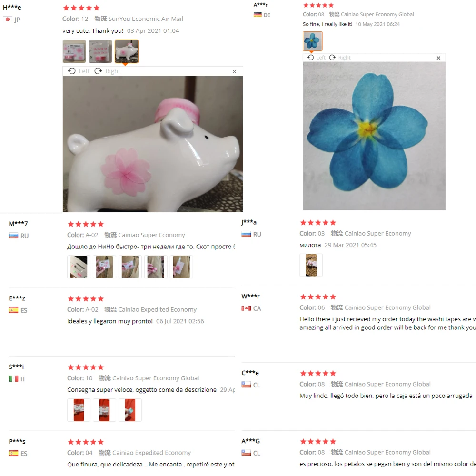Select the pig thumbnail in H***e's review
The height and width of the screenshot is (476, 476).
click(x=127, y=51)
